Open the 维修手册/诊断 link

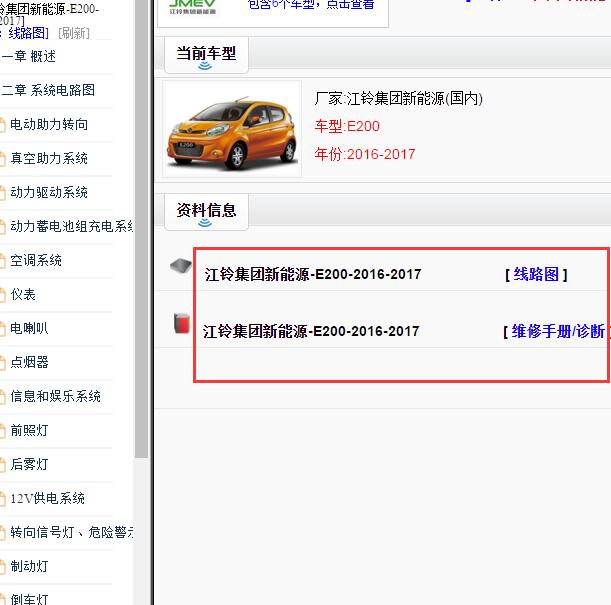(x=558, y=331)
